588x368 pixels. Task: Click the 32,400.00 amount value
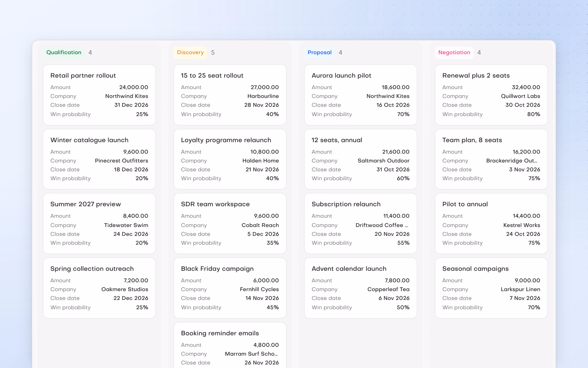tap(526, 87)
